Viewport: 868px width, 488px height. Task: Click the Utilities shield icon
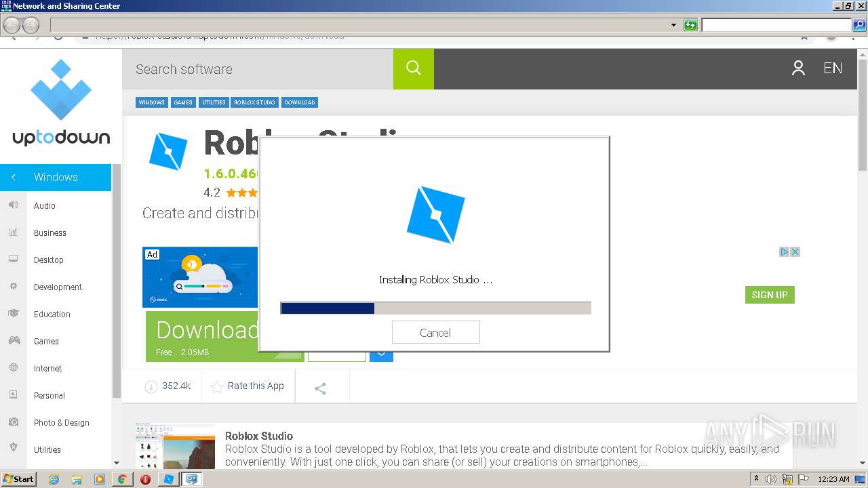click(13, 447)
